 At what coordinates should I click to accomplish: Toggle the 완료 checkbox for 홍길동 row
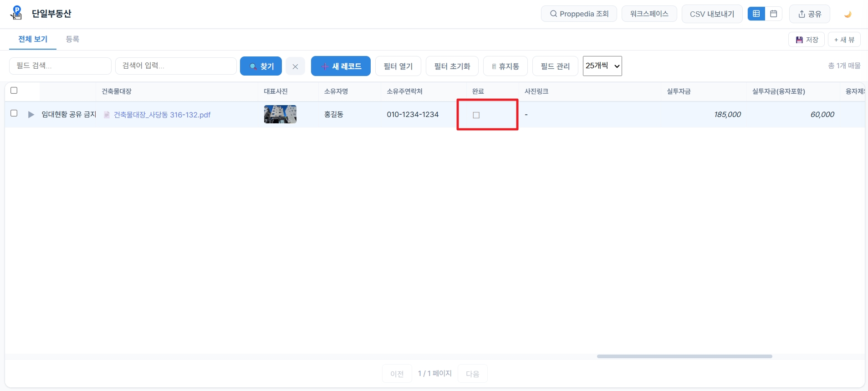[x=476, y=115]
